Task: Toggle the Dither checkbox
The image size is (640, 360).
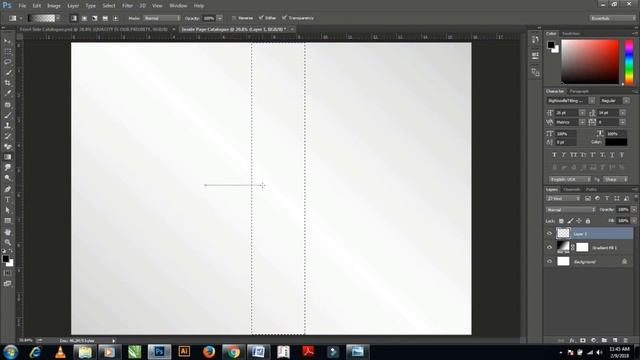Action: [x=261, y=18]
